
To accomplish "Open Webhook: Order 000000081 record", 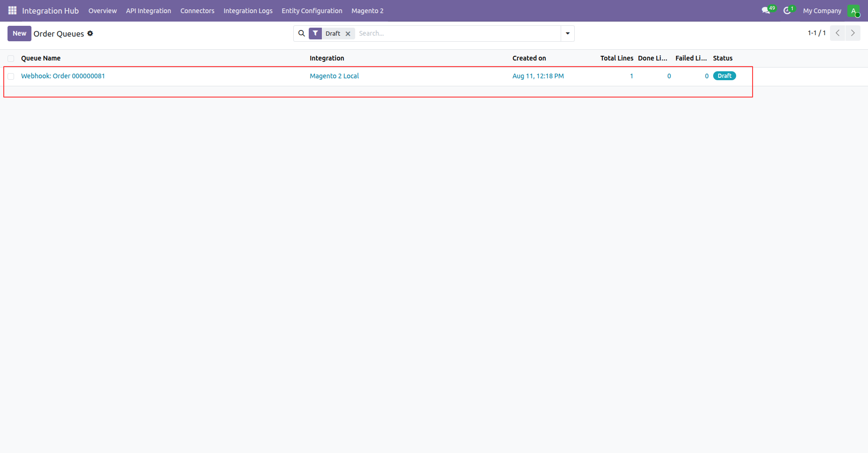I will [x=63, y=76].
